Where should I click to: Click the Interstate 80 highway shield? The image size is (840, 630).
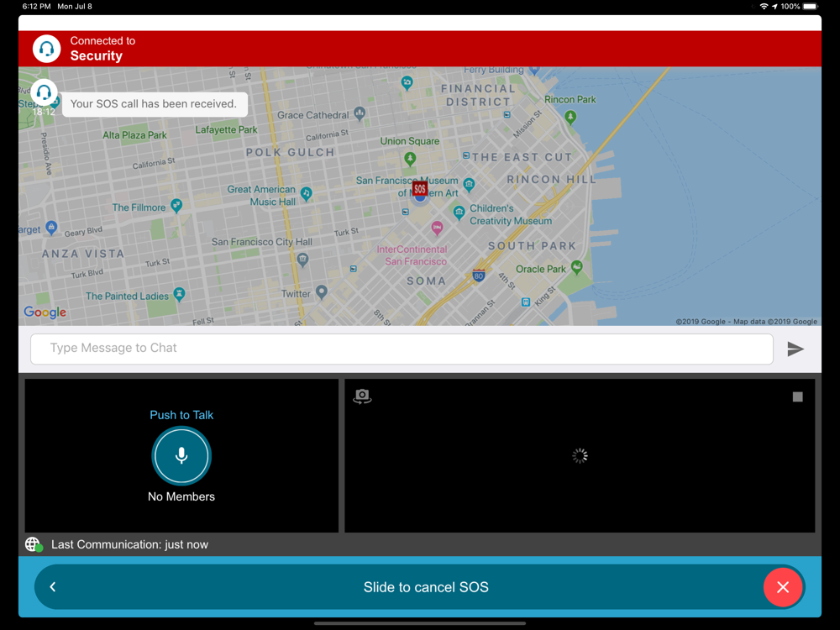479,275
